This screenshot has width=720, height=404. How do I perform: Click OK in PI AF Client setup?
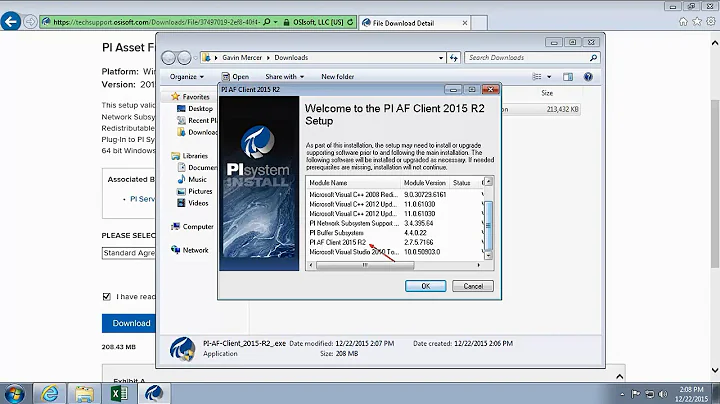(x=425, y=286)
